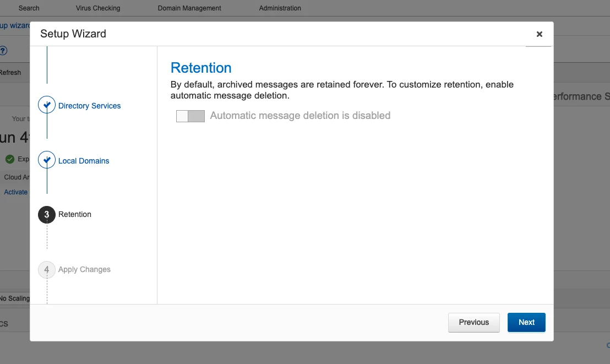This screenshot has height=364, width=610.
Task: Click Directory Services checkmark circle icon
Action: pyautogui.click(x=47, y=105)
